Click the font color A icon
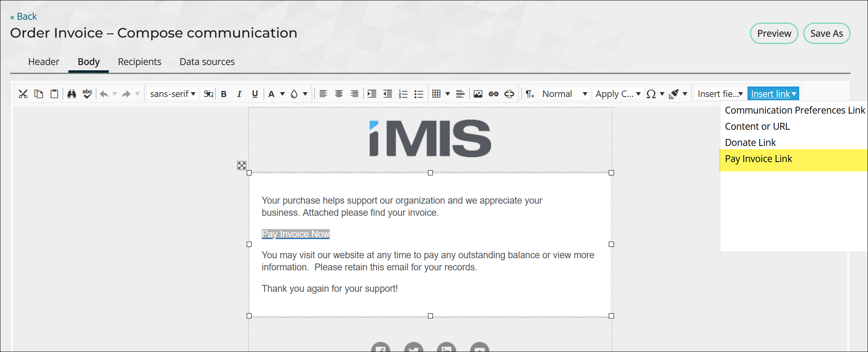This screenshot has width=868, height=352. click(x=271, y=94)
